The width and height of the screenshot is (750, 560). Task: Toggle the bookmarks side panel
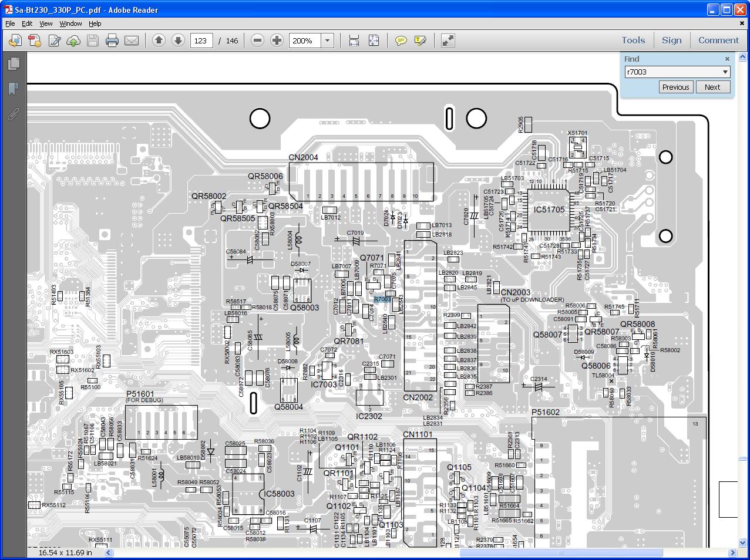(13, 89)
